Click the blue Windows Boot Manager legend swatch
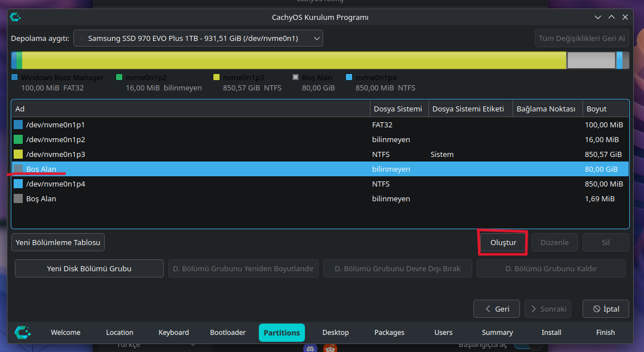The height and width of the screenshot is (352, 644). 15,77
